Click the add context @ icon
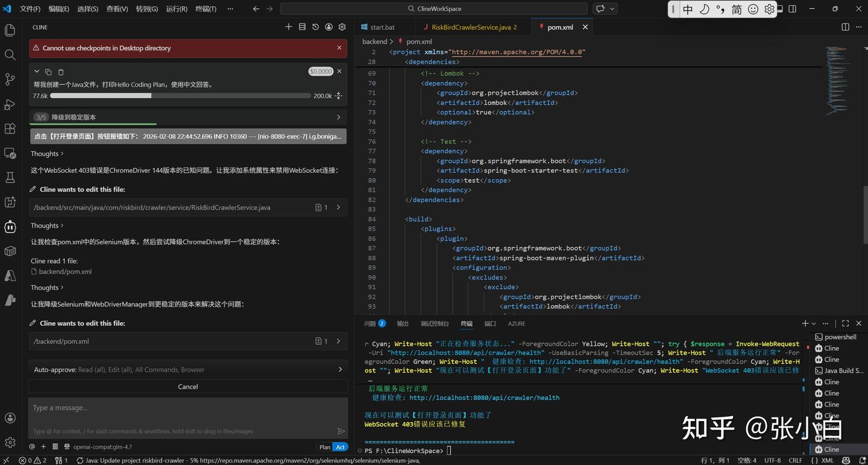868x465 pixels. coord(32,447)
